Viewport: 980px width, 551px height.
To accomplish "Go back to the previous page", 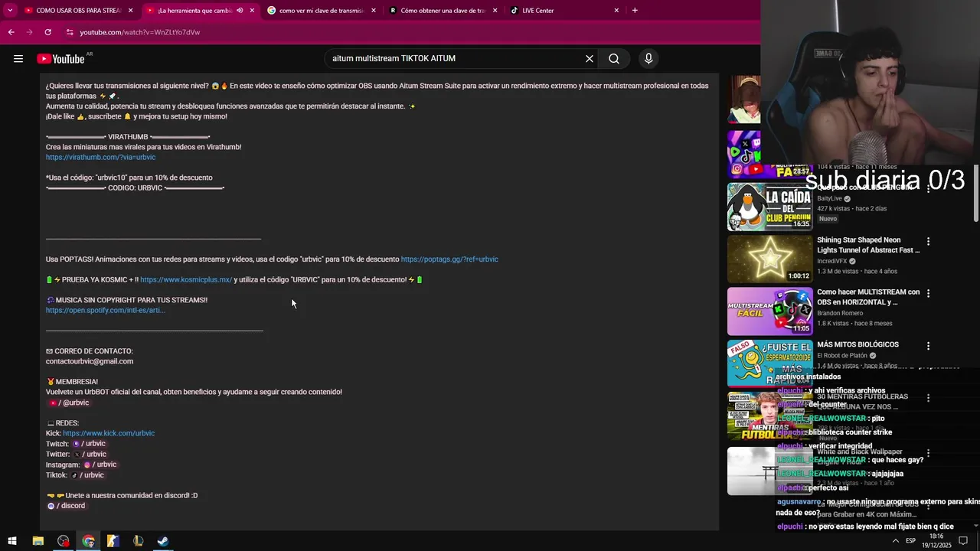I will pyautogui.click(x=11, y=32).
